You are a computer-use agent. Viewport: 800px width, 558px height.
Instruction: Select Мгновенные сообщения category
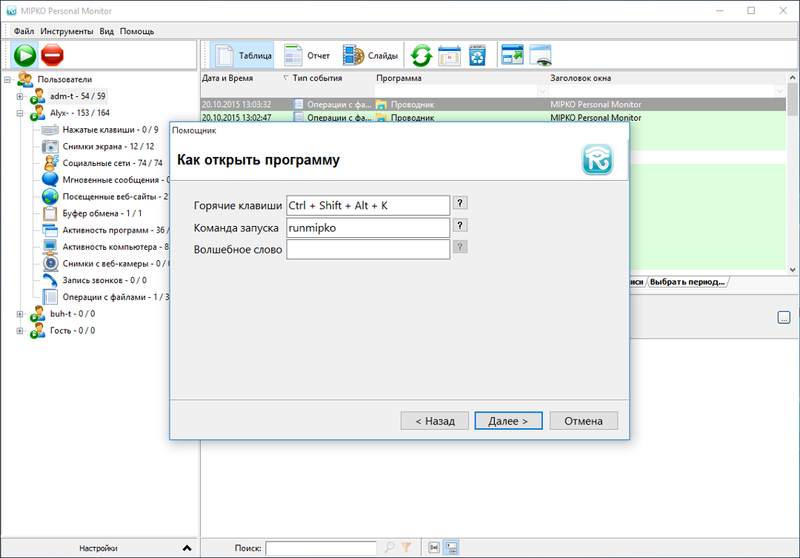tap(115, 180)
